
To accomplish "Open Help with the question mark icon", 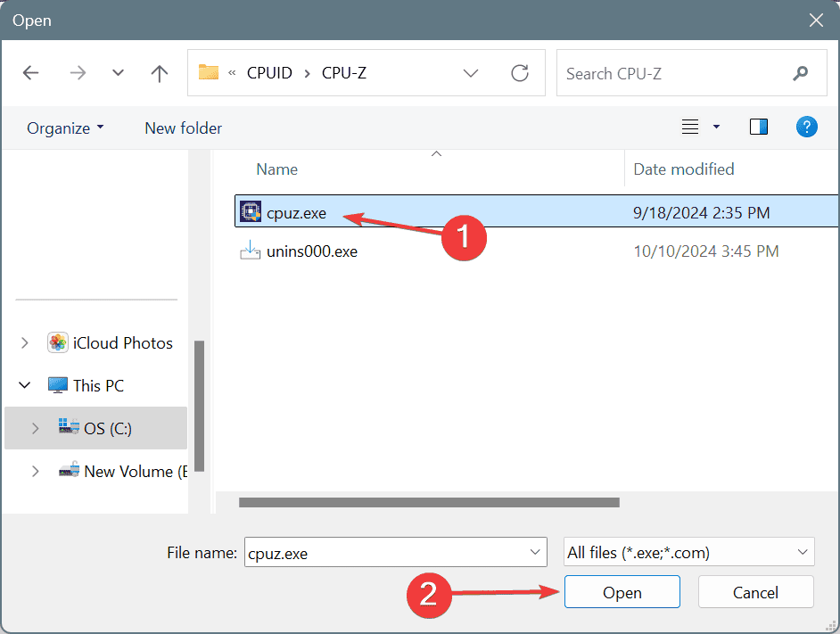I will pyautogui.click(x=806, y=127).
